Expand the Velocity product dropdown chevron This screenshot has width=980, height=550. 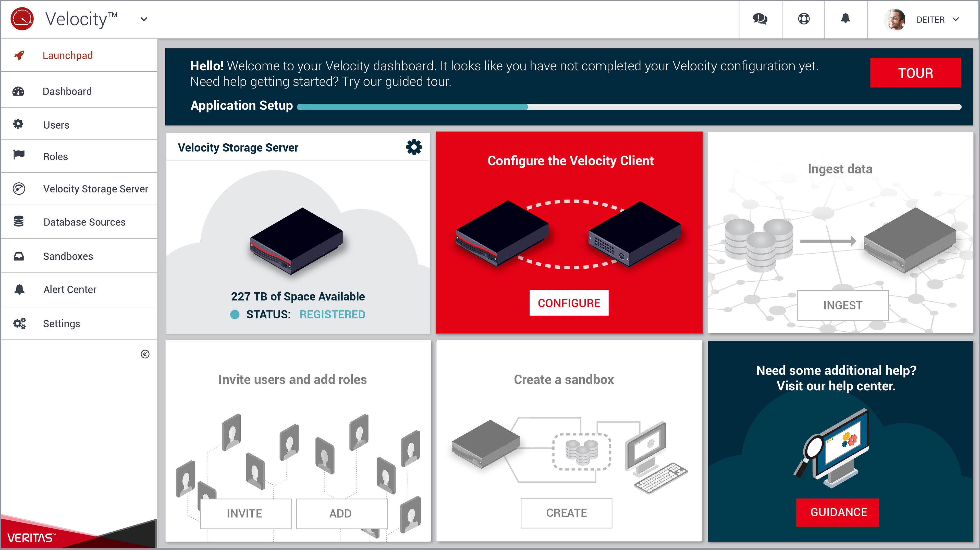pyautogui.click(x=144, y=19)
